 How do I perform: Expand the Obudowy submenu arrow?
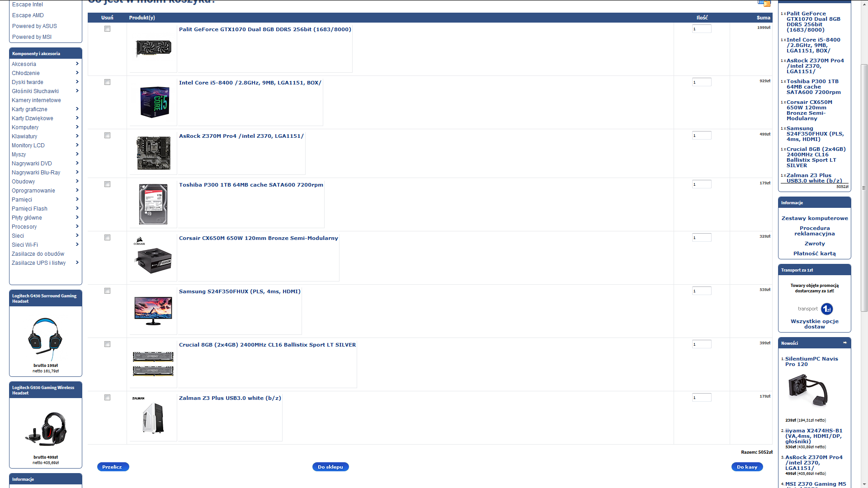point(77,181)
